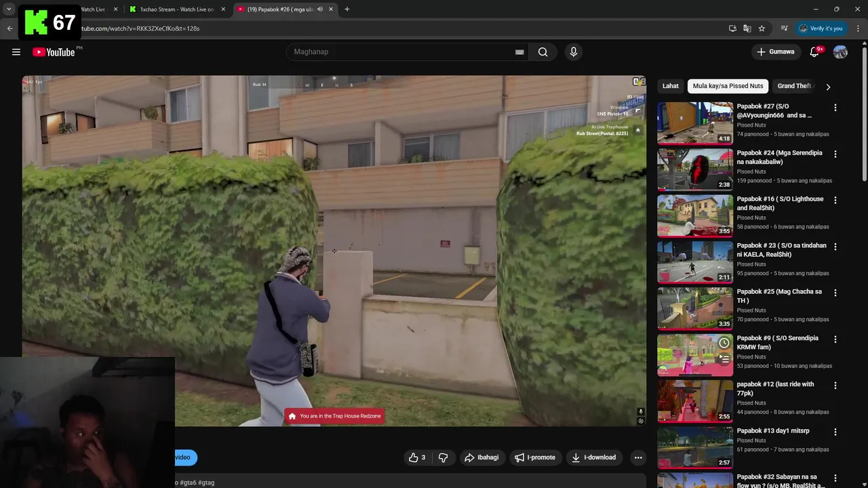This screenshot has height=488, width=868.
Task: Open Papabok #24 video thumbnail
Action: (x=695, y=169)
